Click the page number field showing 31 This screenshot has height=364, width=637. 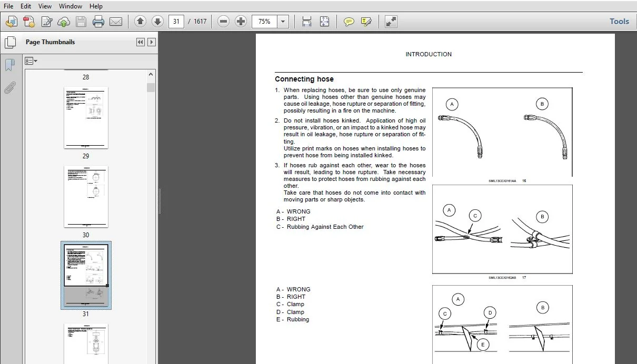coord(176,22)
